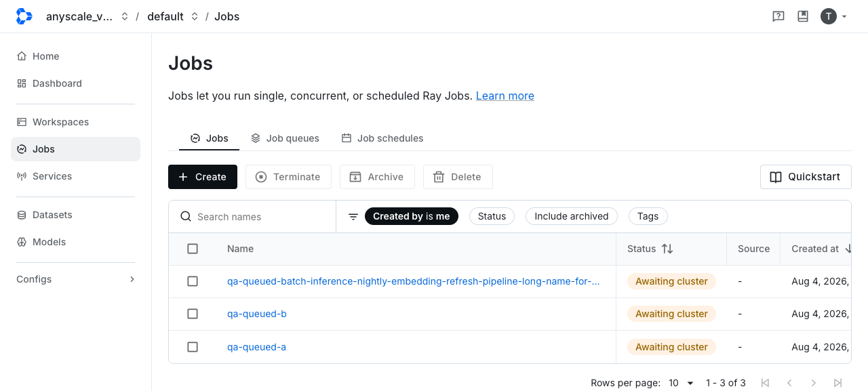This screenshot has width=868, height=391.
Task: Click the Create job button
Action: click(203, 177)
